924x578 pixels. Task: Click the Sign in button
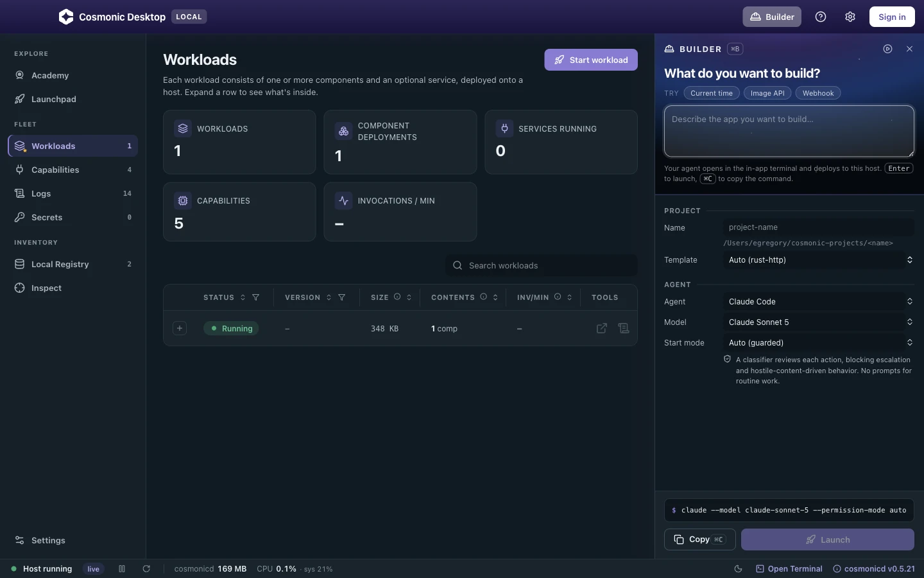[x=892, y=17]
